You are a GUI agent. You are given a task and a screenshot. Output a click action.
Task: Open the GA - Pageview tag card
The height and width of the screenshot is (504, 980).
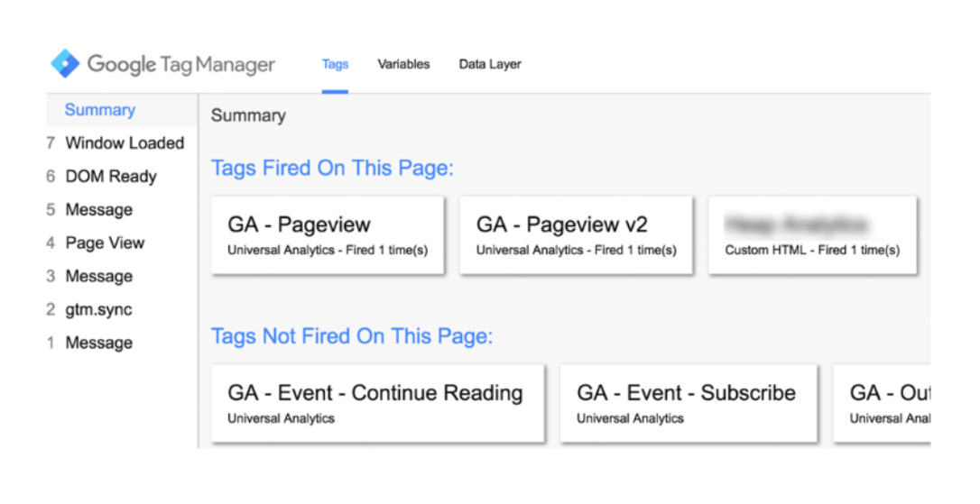pyautogui.click(x=328, y=235)
